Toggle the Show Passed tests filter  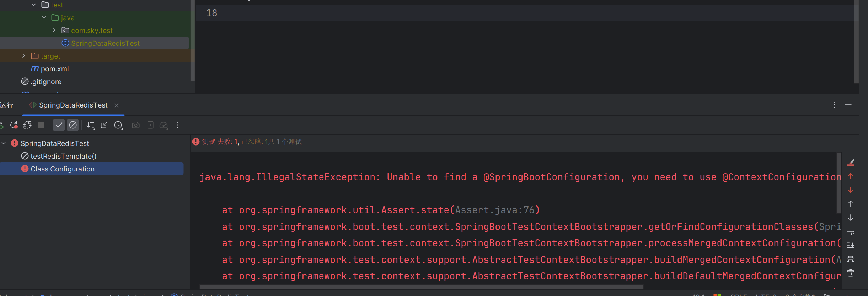(x=59, y=125)
